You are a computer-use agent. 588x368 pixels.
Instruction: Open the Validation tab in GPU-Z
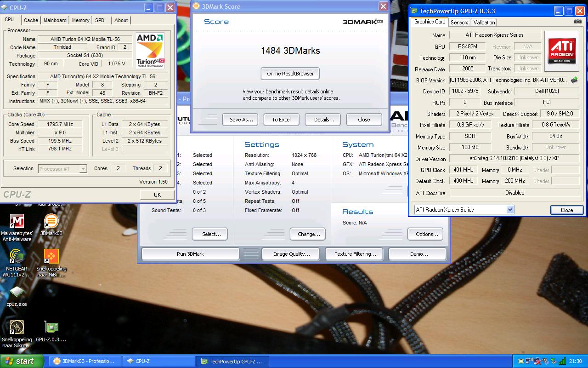point(484,22)
